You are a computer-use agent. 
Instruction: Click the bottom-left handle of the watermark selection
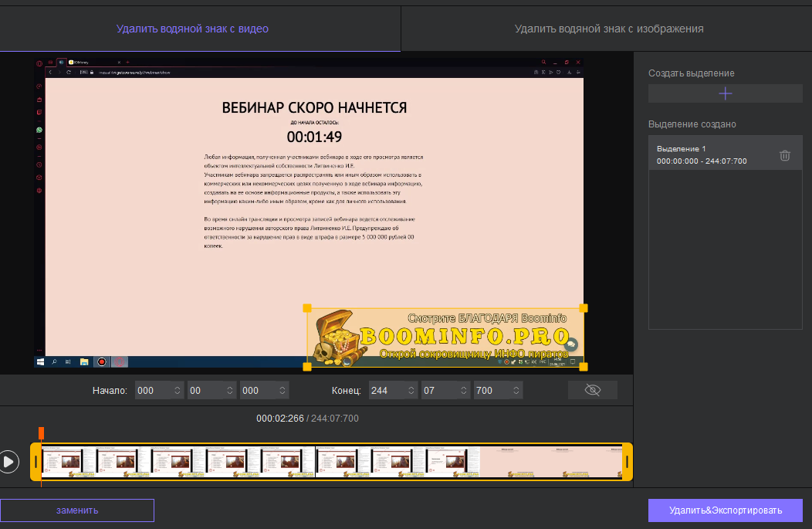coord(307,367)
